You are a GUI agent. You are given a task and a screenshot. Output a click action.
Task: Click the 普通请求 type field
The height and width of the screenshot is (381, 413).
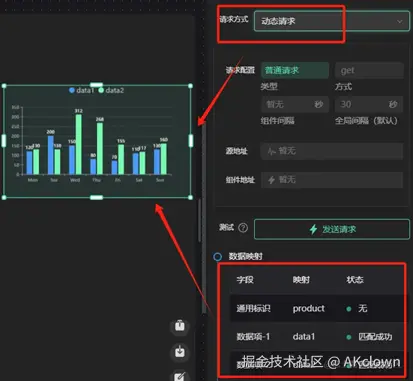pyautogui.click(x=295, y=70)
